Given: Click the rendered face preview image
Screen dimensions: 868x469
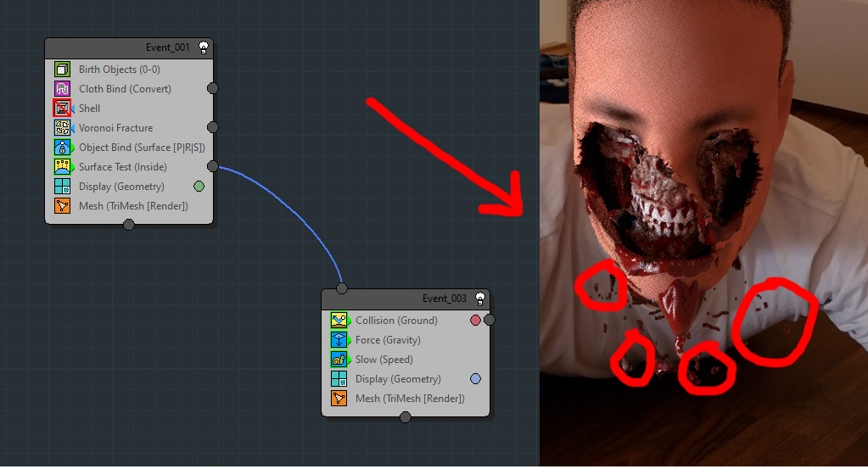Looking at the screenshot, I should tap(703, 233).
